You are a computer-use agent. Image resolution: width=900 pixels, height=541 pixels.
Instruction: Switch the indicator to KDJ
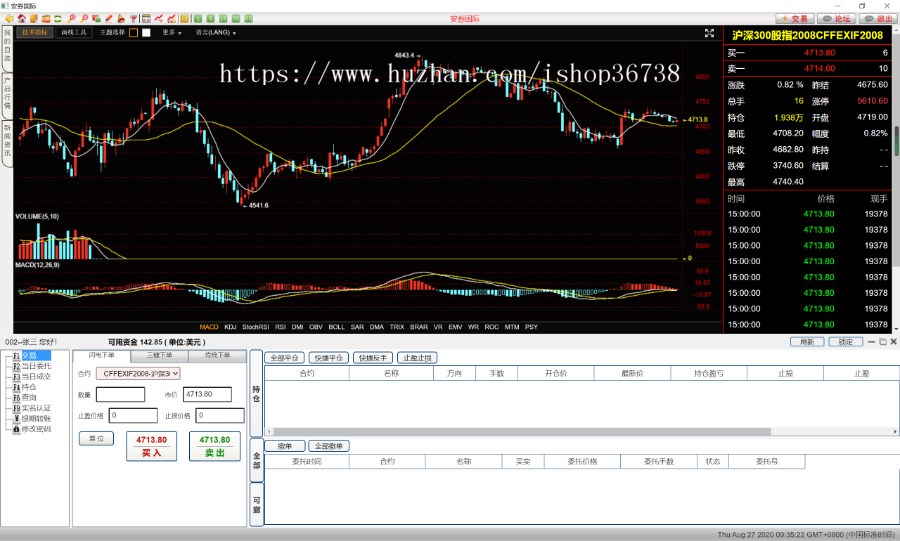click(x=230, y=327)
